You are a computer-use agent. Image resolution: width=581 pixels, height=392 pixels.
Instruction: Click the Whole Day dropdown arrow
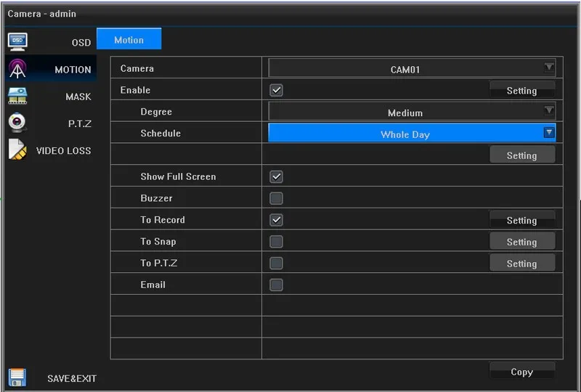tap(549, 132)
